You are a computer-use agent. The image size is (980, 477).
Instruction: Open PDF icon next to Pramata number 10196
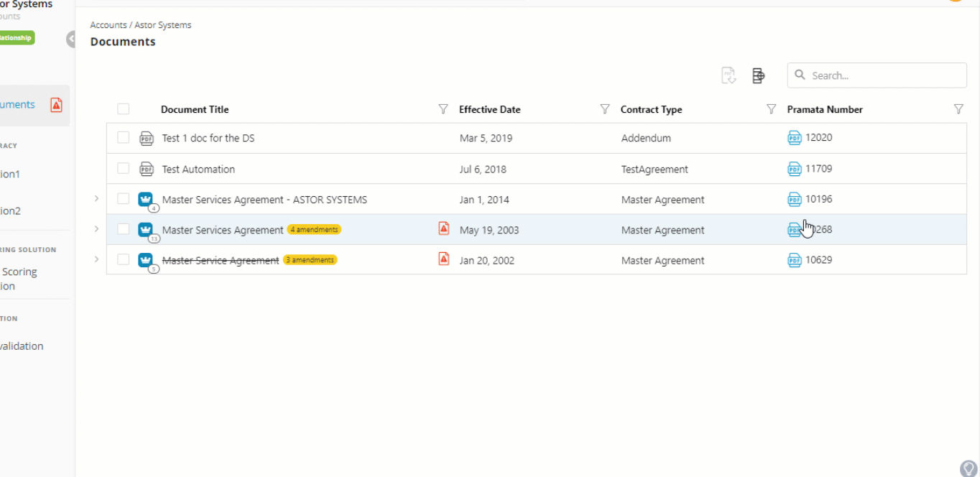pos(795,199)
